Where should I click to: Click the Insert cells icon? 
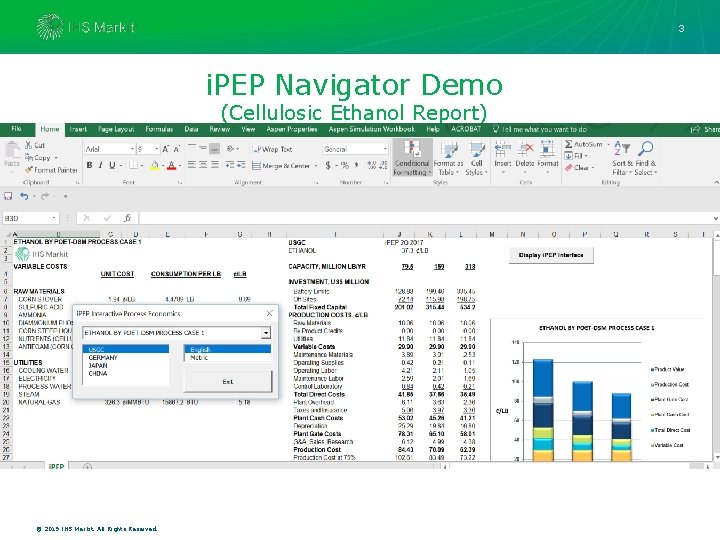coord(503,149)
